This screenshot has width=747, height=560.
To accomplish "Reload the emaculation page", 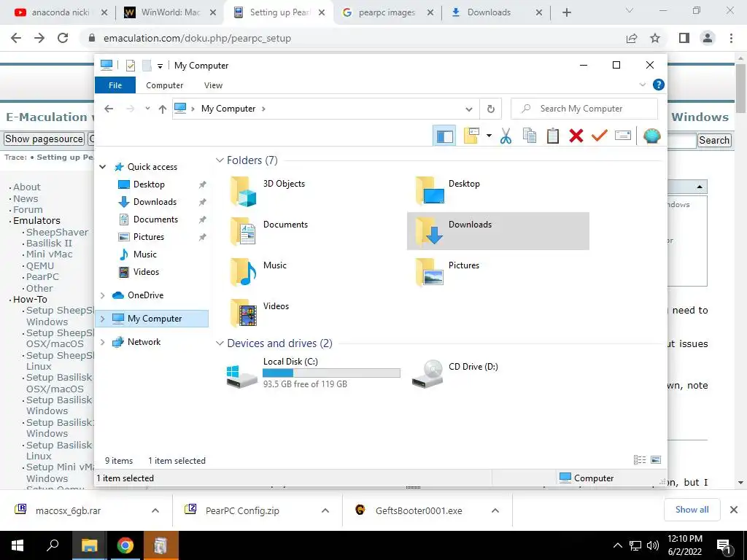I will (x=63, y=38).
